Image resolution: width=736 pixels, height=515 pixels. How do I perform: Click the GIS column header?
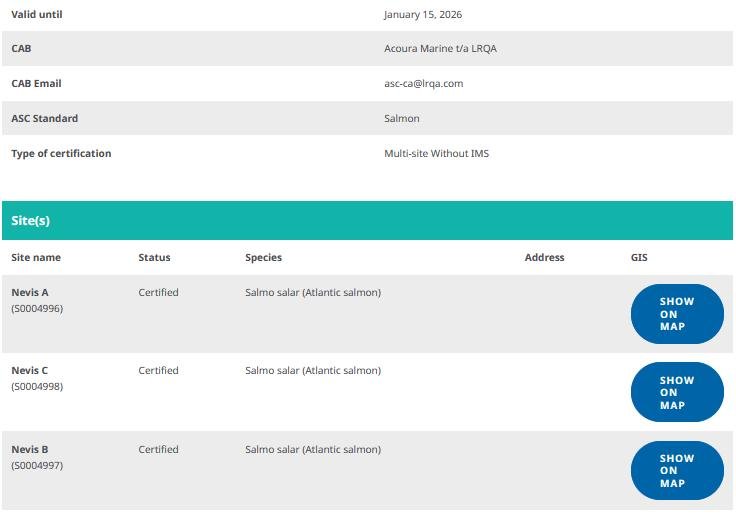[x=639, y=257]
